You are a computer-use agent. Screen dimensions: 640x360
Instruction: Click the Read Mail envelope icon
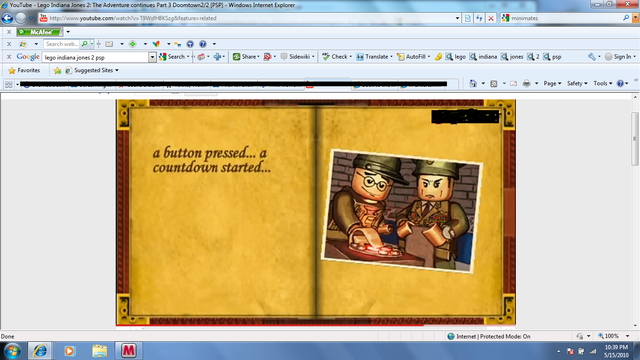513,83
